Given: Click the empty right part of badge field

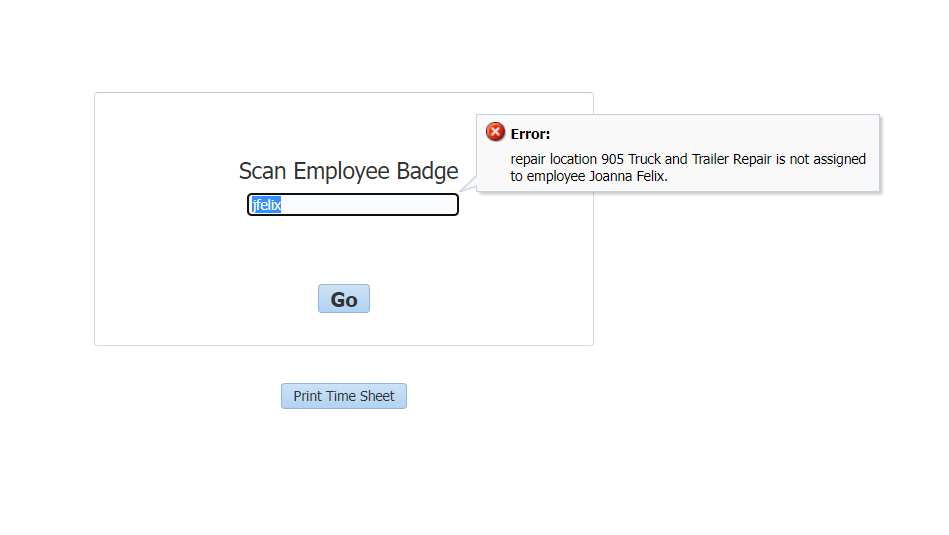Looking at the screenshot, I should click(x=387, y=205).
